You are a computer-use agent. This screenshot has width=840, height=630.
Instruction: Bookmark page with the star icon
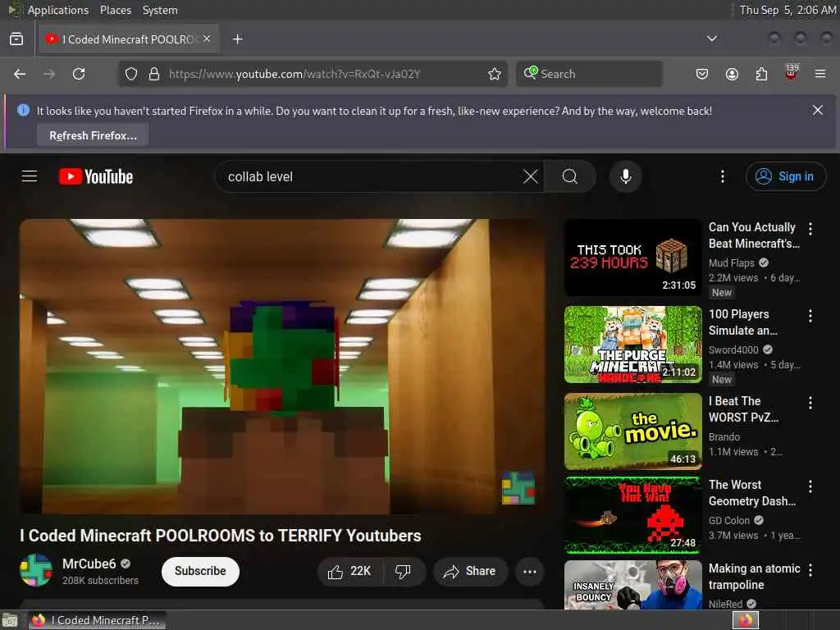point(495,74)
